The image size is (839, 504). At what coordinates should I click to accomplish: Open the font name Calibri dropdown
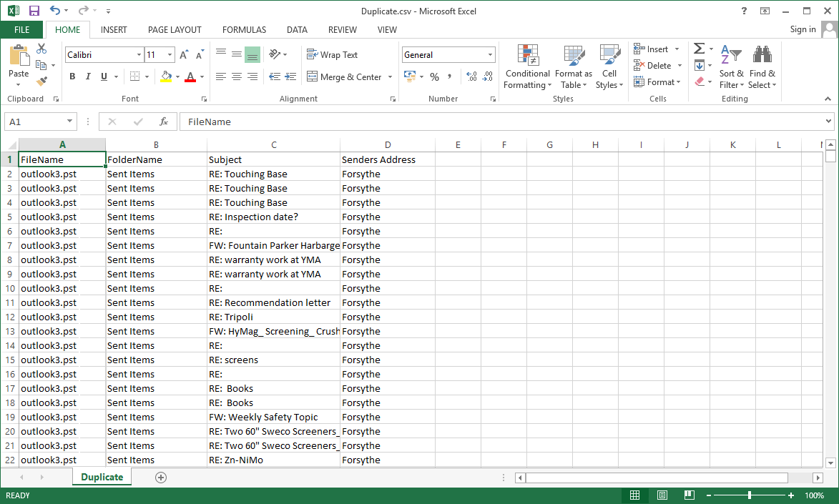pyautogui.click(x=139, y=54)
